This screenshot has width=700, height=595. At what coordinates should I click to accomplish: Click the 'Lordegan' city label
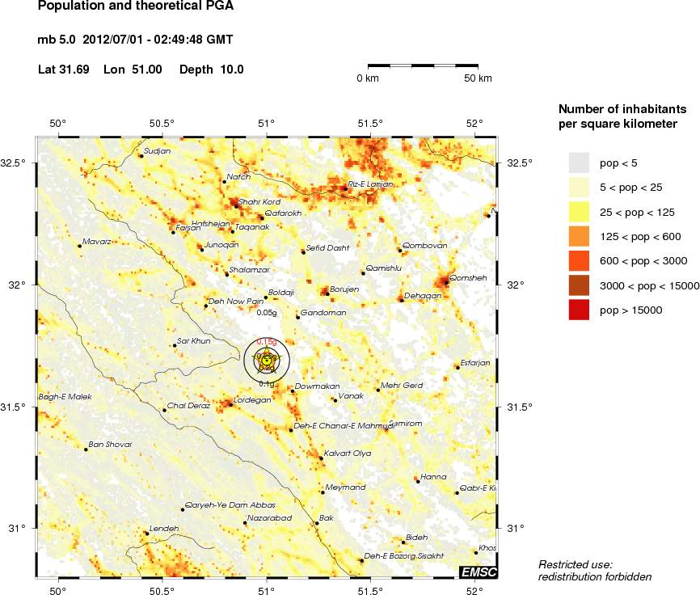coord(252,400)
